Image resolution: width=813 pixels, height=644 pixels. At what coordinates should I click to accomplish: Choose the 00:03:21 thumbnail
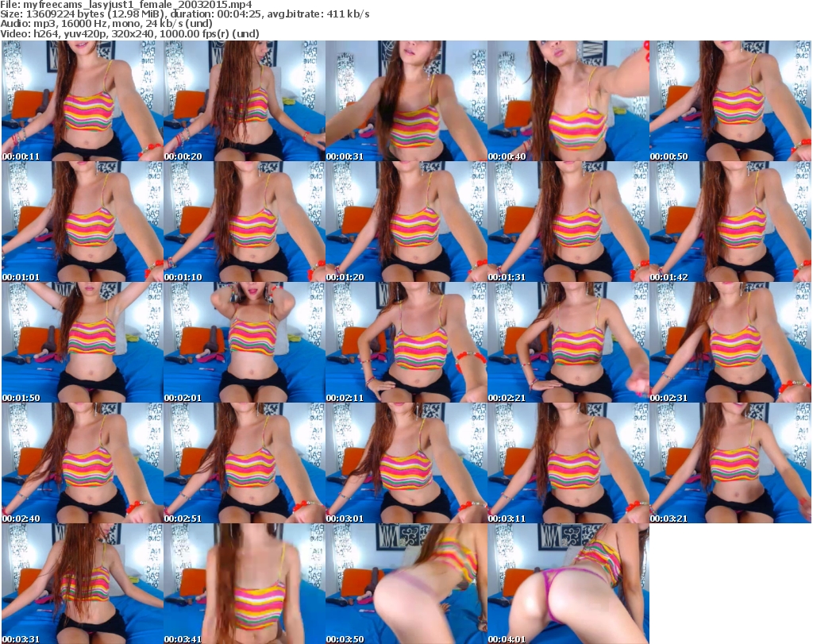pyautogui.click(x=730, y=463)
